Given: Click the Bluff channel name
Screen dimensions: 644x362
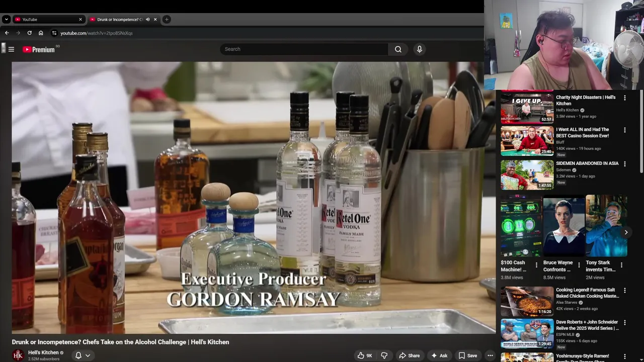Looking at the screenshot, I should [x=560, y=142].
